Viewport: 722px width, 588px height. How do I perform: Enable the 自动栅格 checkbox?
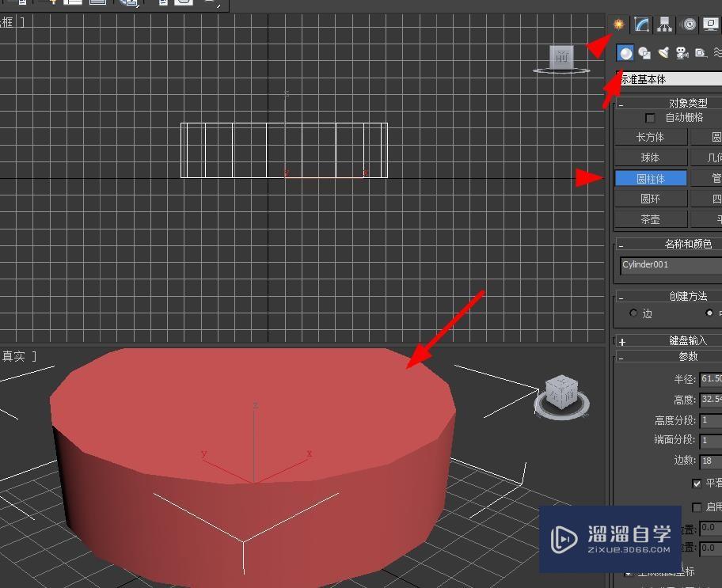650,118
